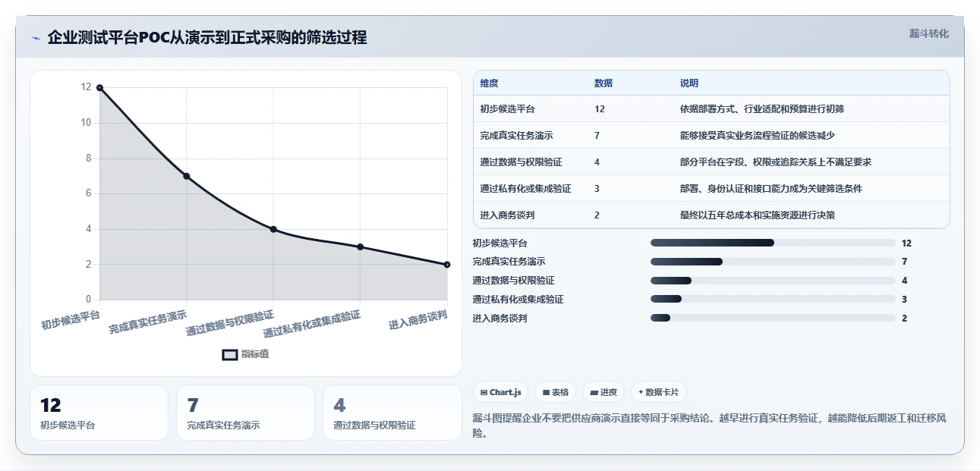Viewport: 980px width, 471px height.
Task: Click the lightning icon beside the page title
Action: pyautogui.click(x=36, y=38)
